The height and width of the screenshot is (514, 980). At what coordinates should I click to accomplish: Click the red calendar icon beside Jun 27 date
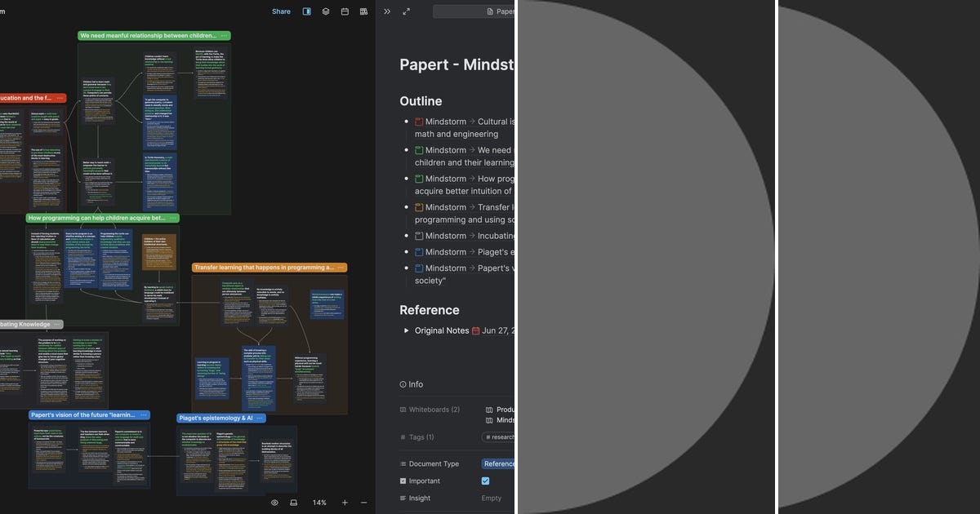click(x=476, y=330)
